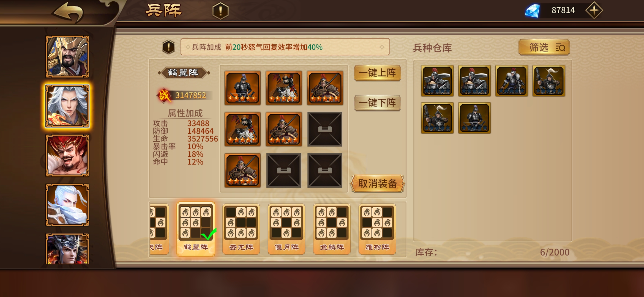Pick the archer troop in warehouse top row
Screen dimensions: 644x297
pos(549,81)
